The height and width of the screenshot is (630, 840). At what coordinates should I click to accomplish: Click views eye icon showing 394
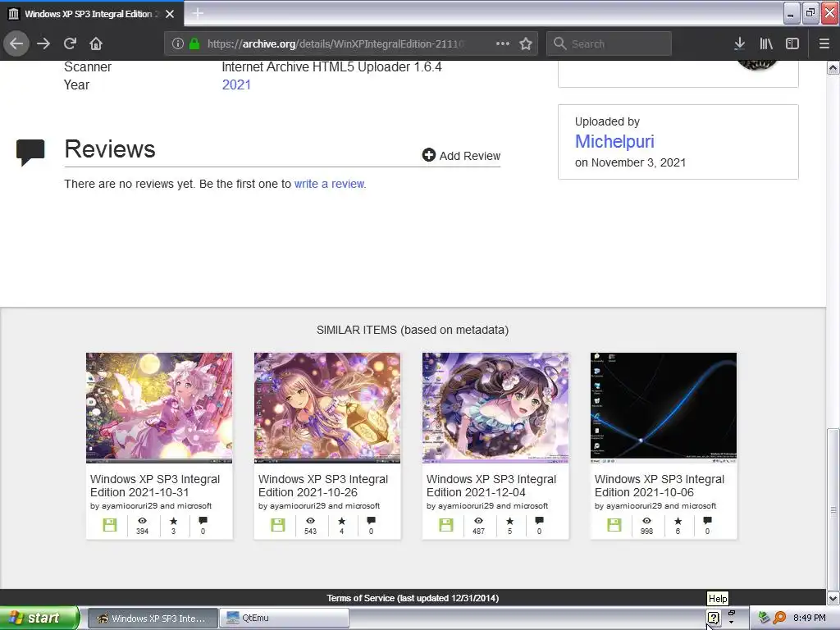point(142,521)
